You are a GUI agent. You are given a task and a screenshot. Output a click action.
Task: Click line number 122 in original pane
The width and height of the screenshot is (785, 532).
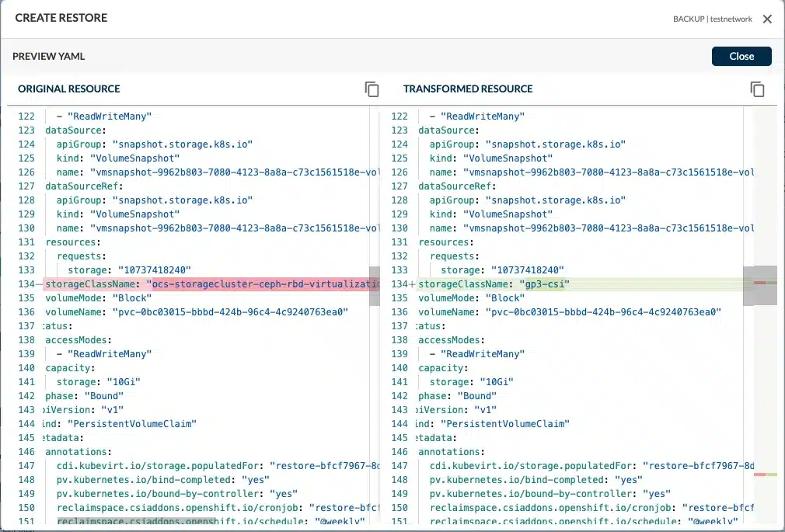26,116
